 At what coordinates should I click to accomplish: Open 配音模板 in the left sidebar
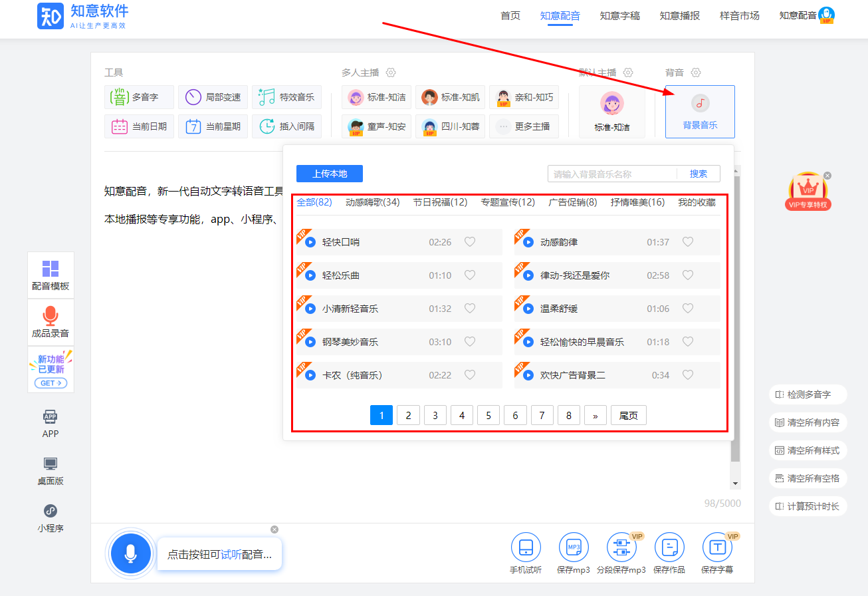[51, 275]
